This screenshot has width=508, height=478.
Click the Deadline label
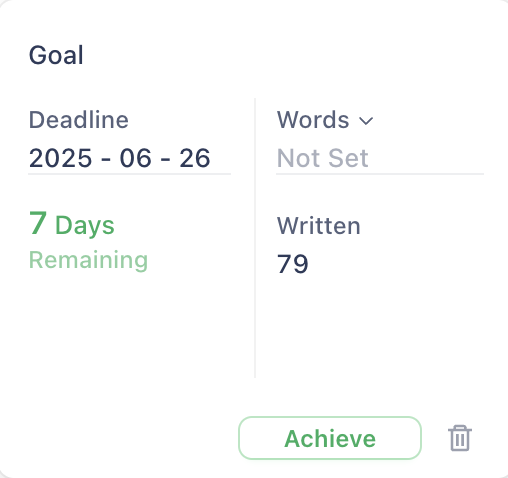(x=79, y=120)
